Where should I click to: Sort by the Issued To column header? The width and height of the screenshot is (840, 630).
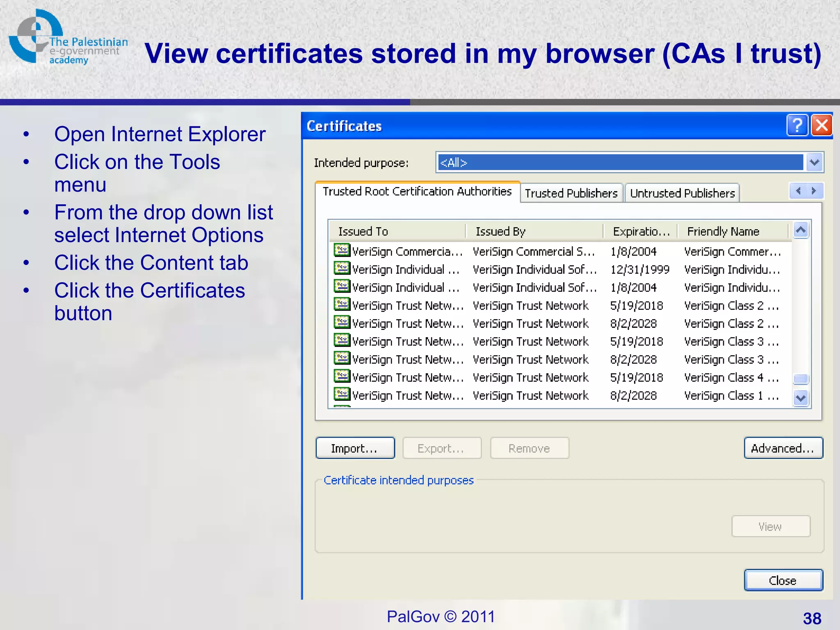coord(397,231)
